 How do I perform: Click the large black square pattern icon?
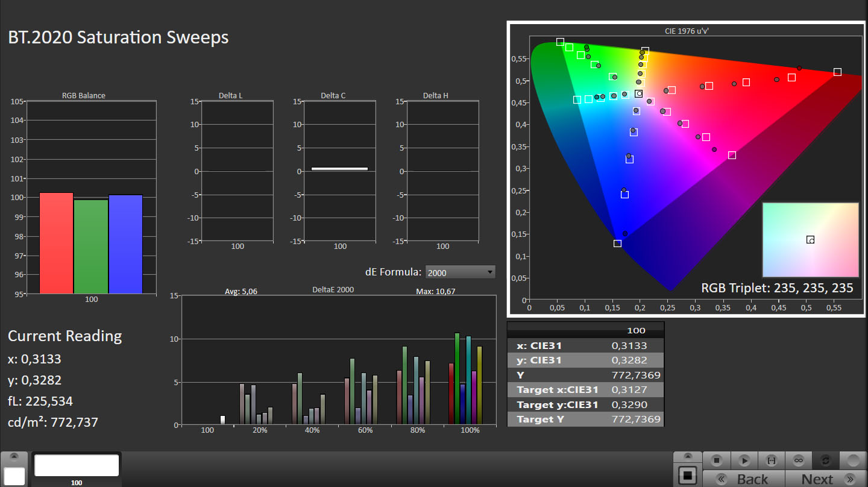(687, 476)
